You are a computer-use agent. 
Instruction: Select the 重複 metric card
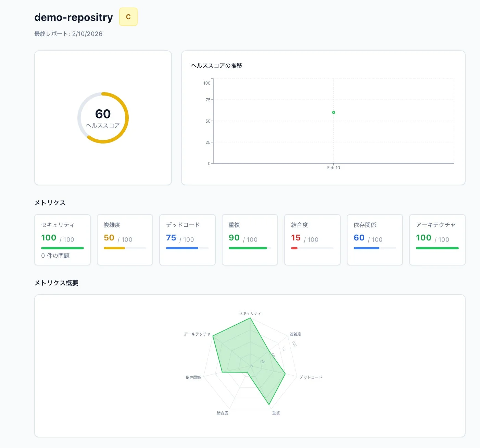coord(250,239)
